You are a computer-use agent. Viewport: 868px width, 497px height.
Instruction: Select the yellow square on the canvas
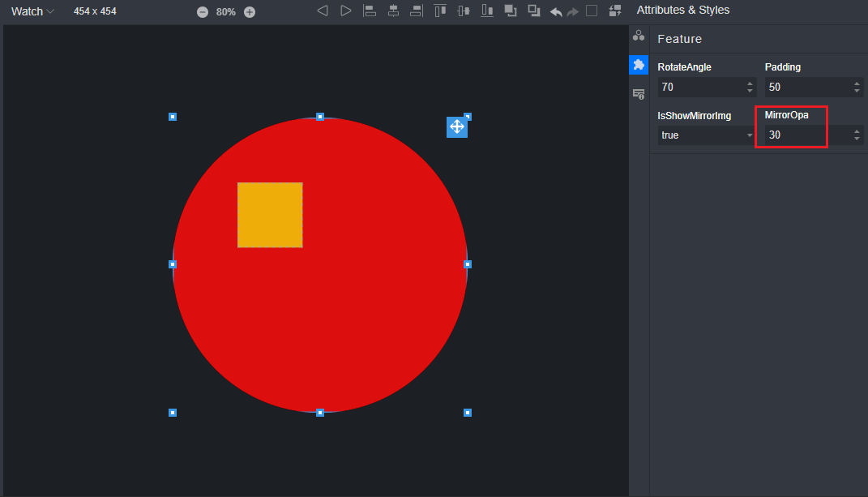pos(270,215)
